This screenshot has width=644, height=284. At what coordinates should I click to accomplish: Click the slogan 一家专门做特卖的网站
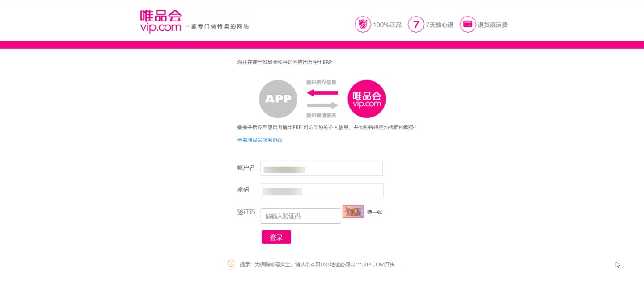point(217,26)
